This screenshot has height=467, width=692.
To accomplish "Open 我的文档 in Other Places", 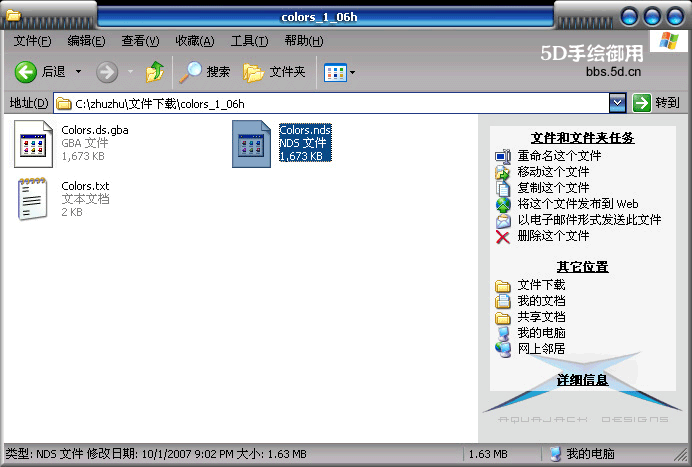I will 541,301.
